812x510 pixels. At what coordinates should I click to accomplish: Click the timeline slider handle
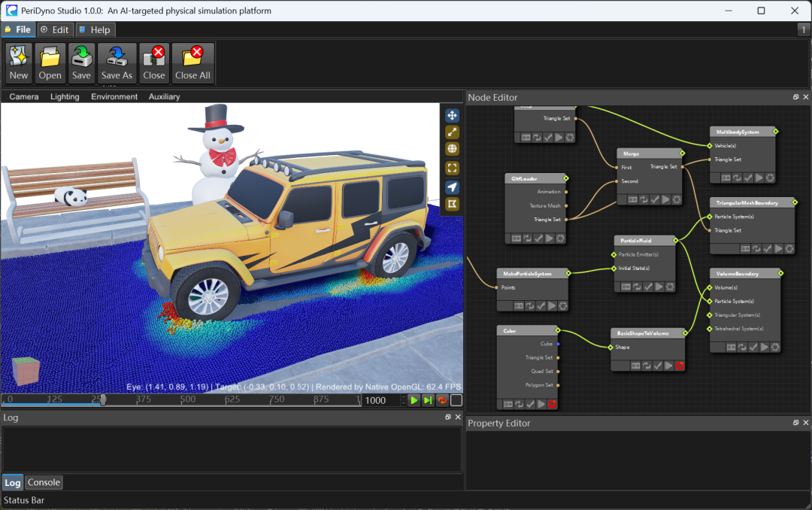(x=103, y=400)
